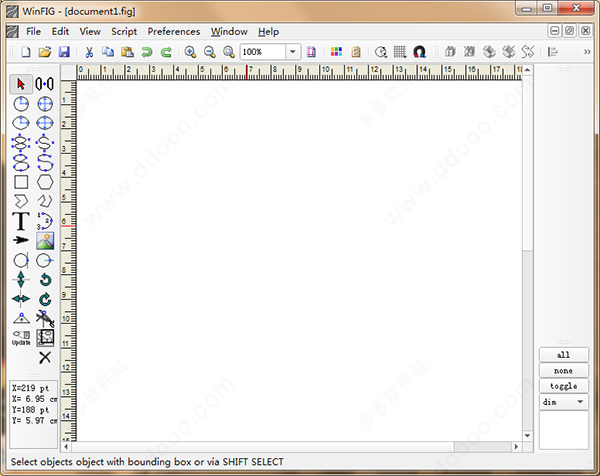Click the X delete tool
This screenshot has height=476, width=600.
tap(45, 358)
